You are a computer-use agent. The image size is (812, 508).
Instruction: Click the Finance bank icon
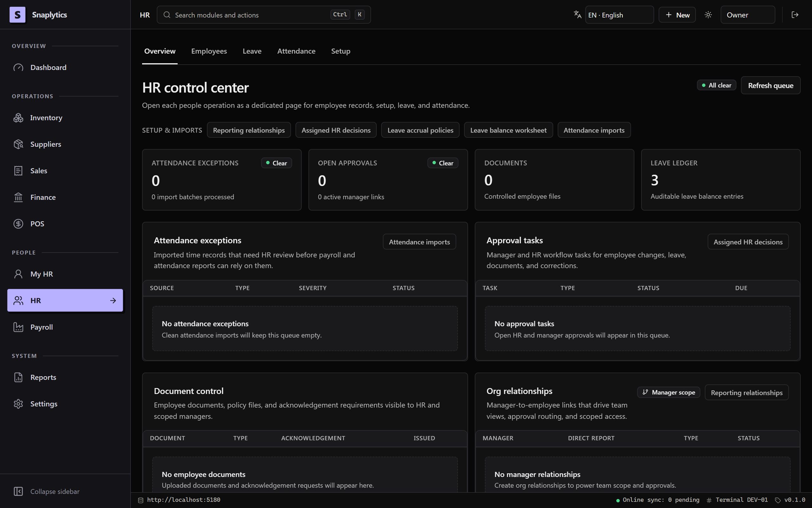pyautogui.click(x=18, y=197)
